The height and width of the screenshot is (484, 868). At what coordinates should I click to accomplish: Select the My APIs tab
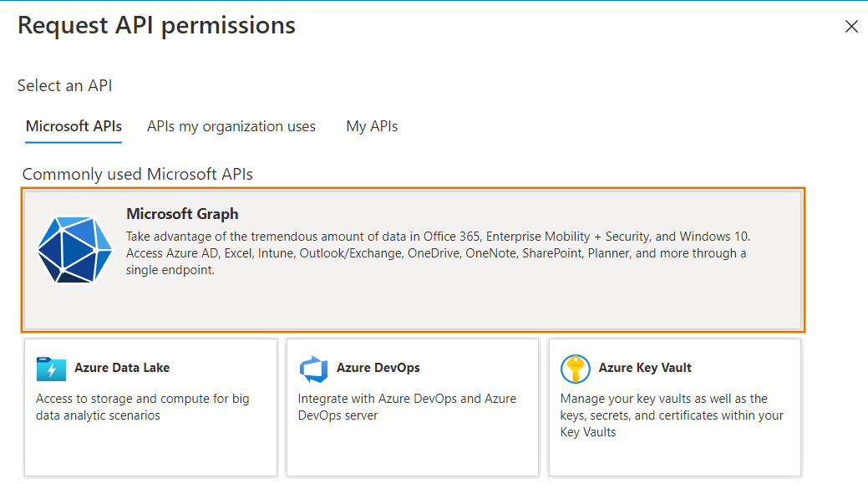372,127
